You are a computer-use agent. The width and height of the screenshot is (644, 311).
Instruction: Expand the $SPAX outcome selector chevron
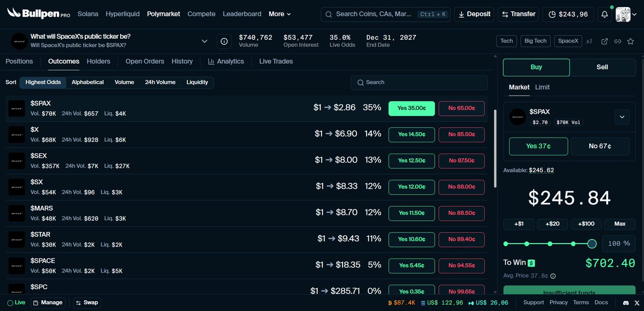[x=622, y=117]
